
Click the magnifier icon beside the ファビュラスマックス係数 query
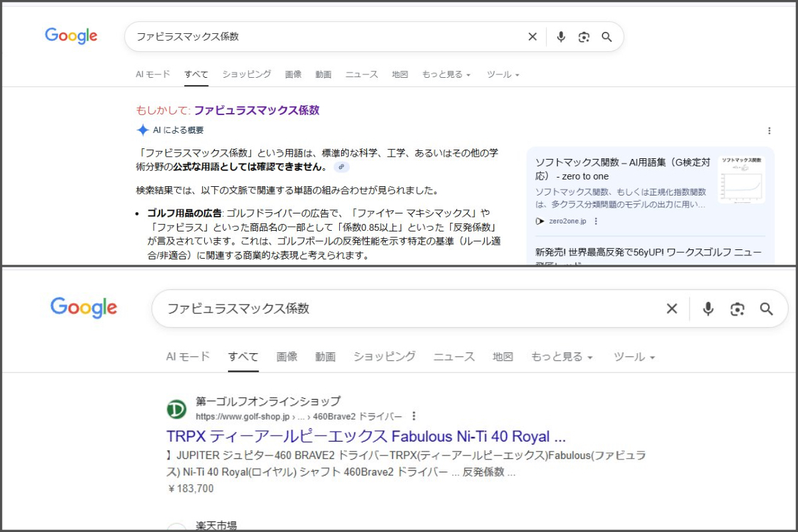point(767,309)
